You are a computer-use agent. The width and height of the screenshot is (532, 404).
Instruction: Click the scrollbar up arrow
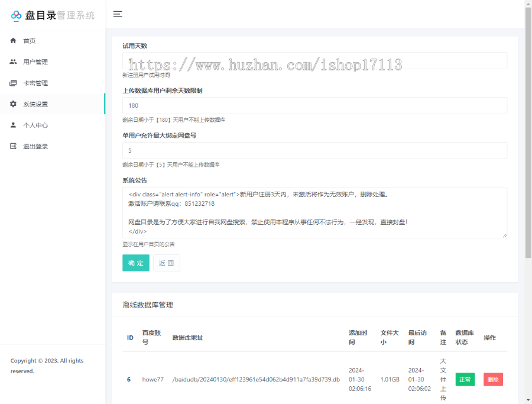pos(528,3)
